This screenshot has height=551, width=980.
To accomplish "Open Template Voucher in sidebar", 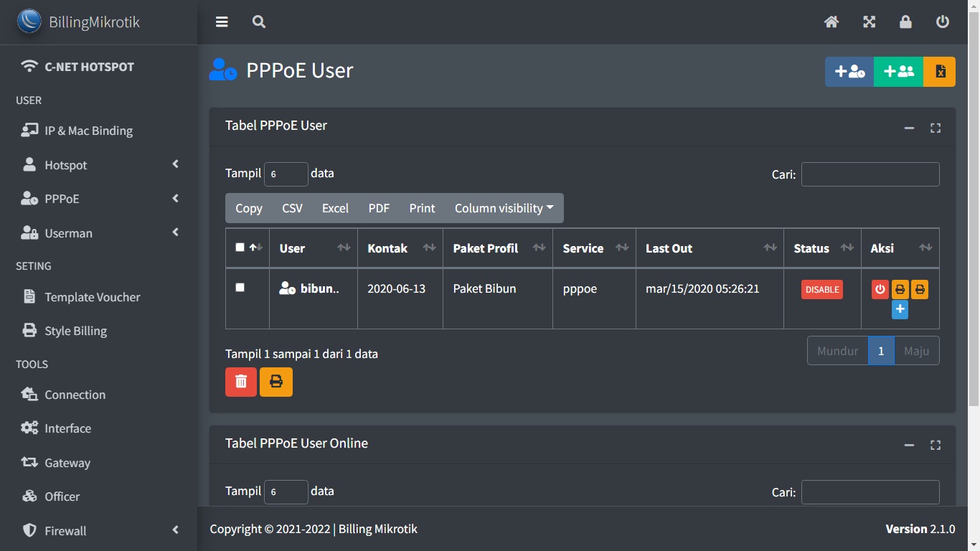I will (92, 297).
